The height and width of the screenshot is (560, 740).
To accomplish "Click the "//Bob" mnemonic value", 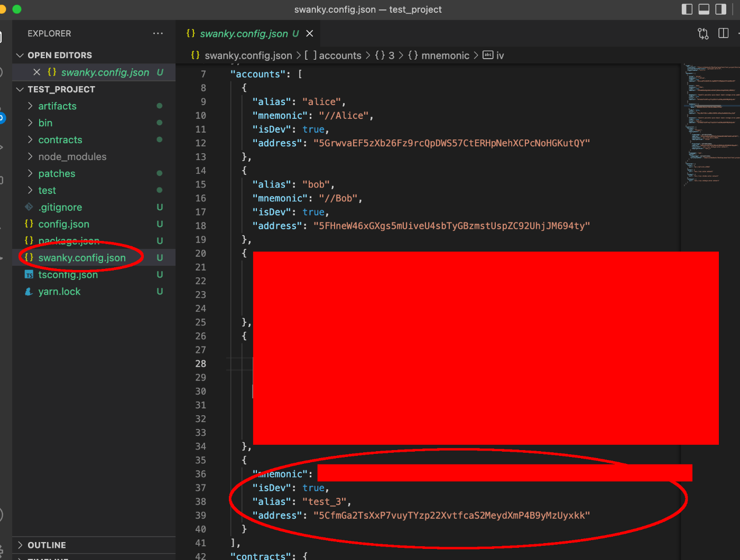I will click(338, 198).
